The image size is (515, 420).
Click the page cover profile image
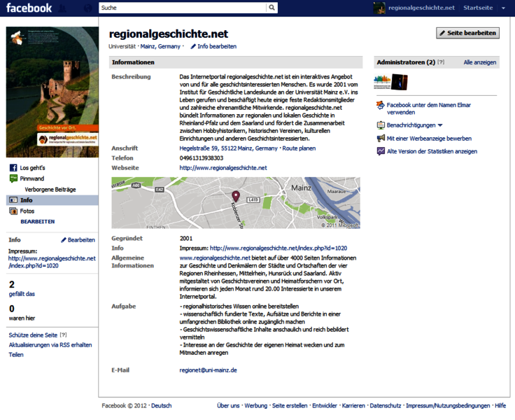click(x=52, y=92)
